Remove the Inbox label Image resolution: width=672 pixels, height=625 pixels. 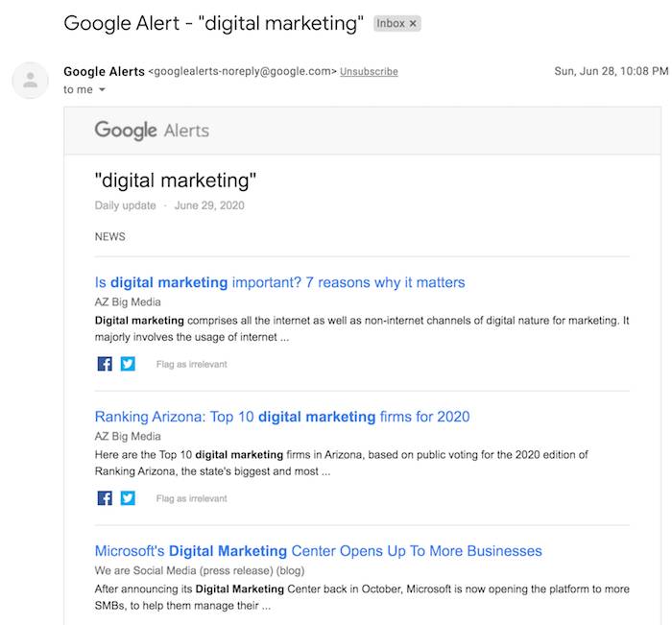(413, 24)
